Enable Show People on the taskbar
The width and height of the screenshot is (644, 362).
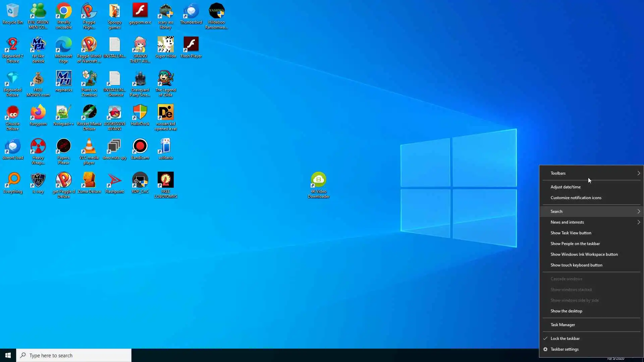(575, 243)
